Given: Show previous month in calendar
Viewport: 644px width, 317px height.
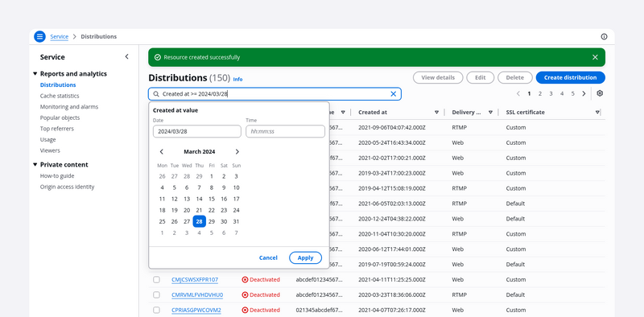Looking at the screenshot, I should (x=162, y=151).
